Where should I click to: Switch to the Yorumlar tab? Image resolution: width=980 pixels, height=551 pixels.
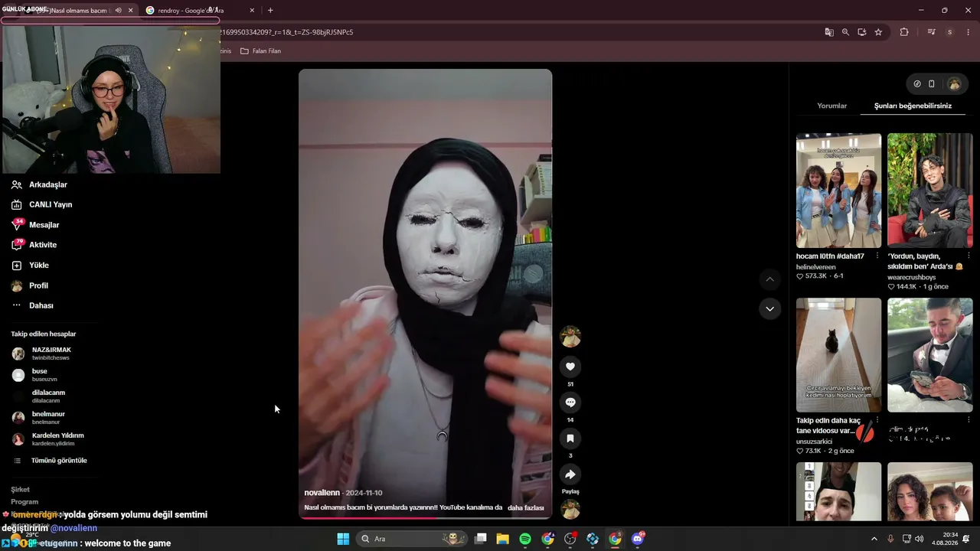click(x=831, y=106)
